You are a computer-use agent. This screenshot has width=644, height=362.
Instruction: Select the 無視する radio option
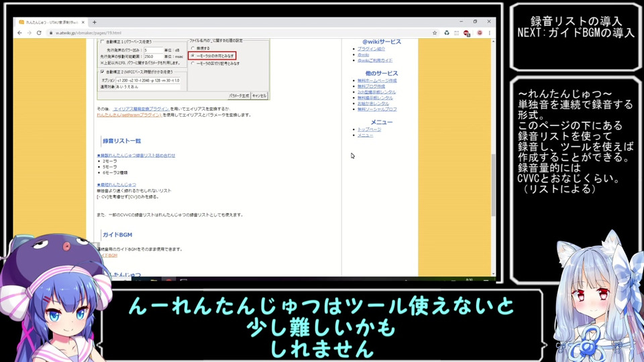click(x=193, y=48)
